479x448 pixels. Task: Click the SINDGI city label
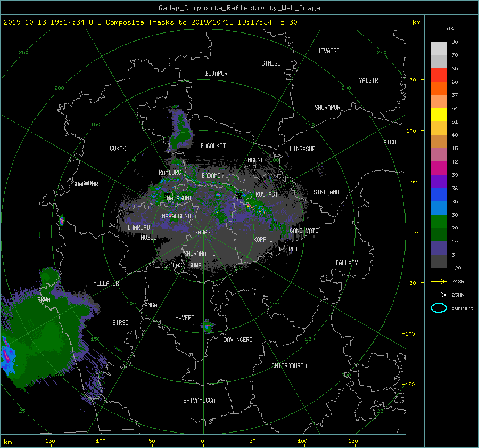[x=271, y=63]
